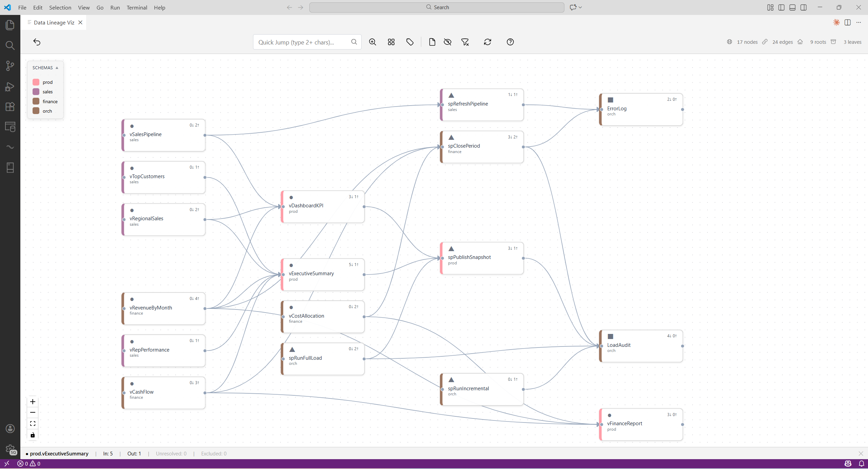Viewport: 868px width, 469px height.
Task: Open the Help menu
Action: coord(159,7)
